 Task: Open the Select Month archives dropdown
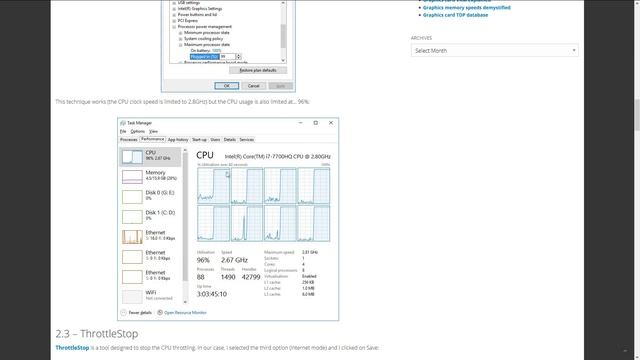[x=495, y=50]
